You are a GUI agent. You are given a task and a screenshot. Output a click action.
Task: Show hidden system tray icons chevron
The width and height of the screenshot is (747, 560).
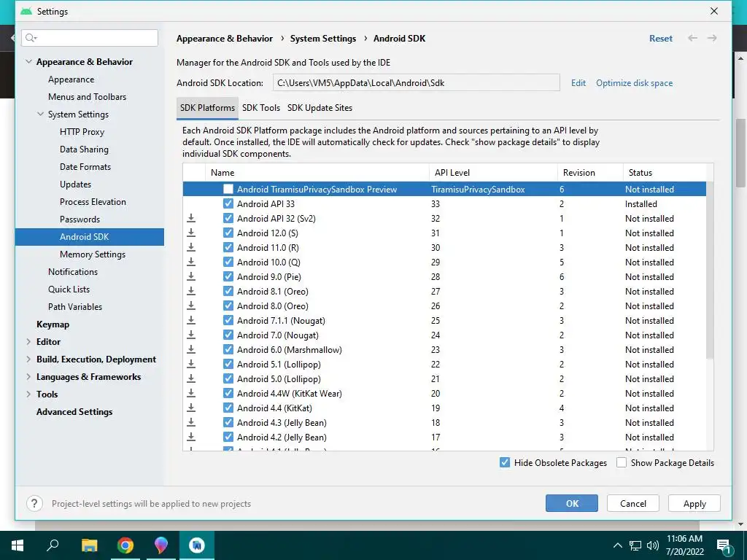coord(617,545)
